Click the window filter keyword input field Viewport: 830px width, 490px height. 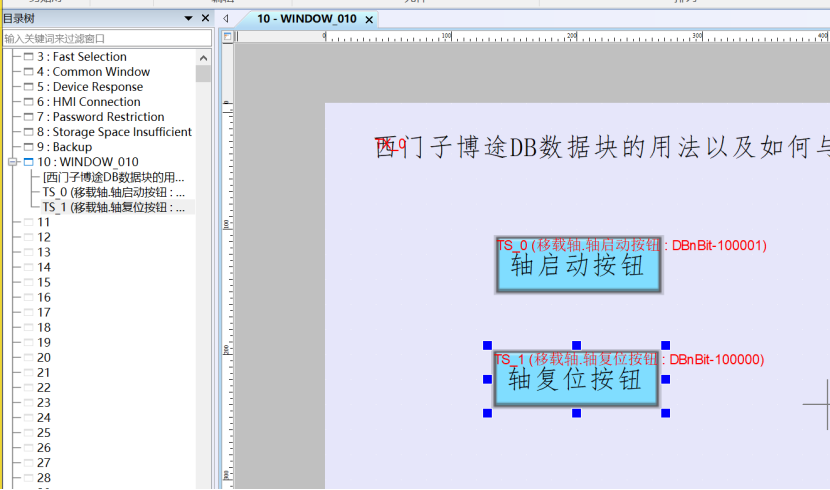tap(107, 38)
